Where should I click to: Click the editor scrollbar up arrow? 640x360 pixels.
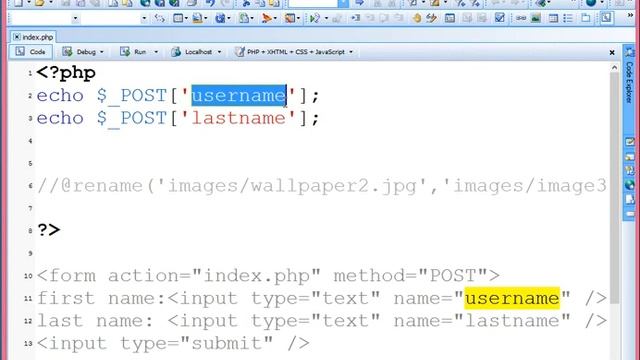pos(614,68)
